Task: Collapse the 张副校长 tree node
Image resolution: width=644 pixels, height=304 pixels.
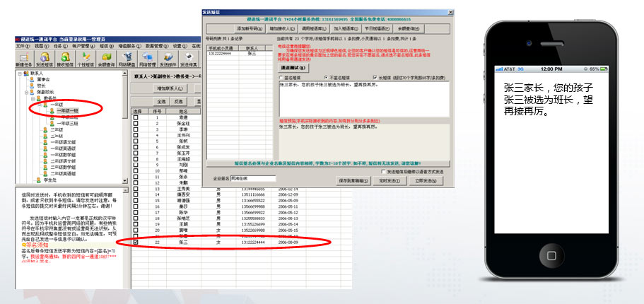Action: (x=28, y=92)
